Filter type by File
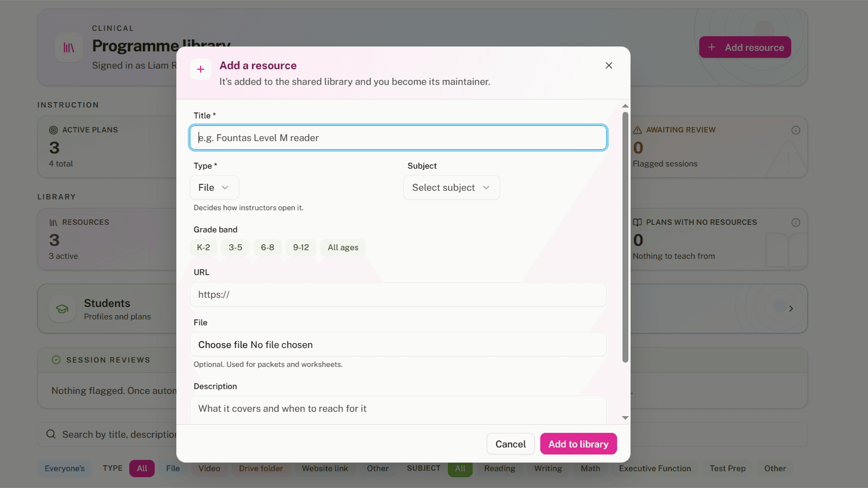This screenshot has height=488, width=868. tap(173, 469)
